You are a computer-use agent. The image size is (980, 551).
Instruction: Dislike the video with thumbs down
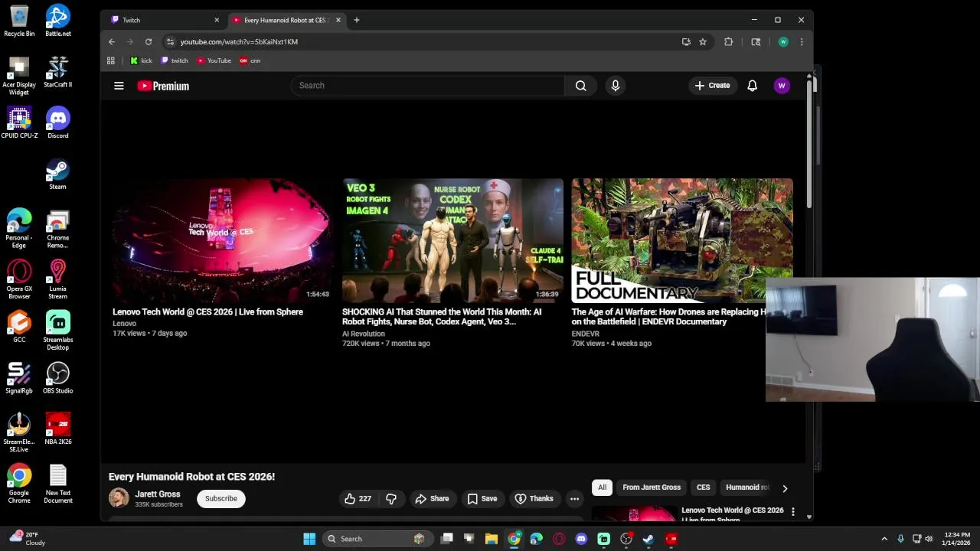tap(391, 499)
